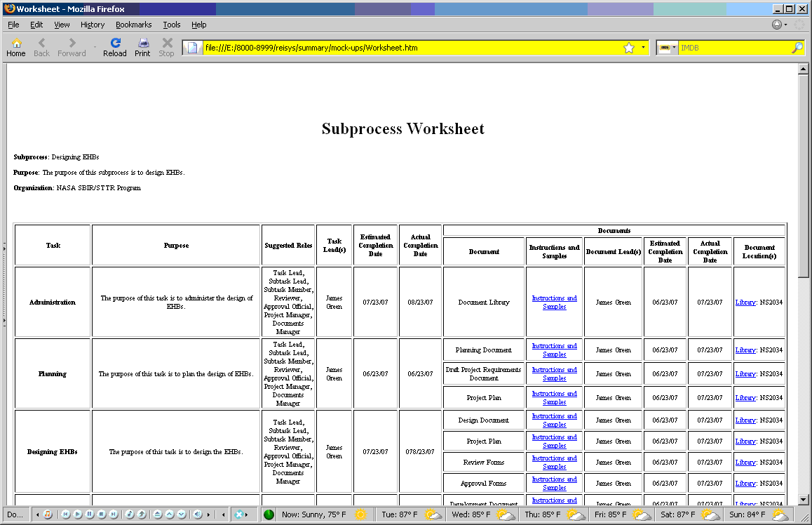Stop loading the page
This screenshot has width=812, height=525.
(167, 48)
